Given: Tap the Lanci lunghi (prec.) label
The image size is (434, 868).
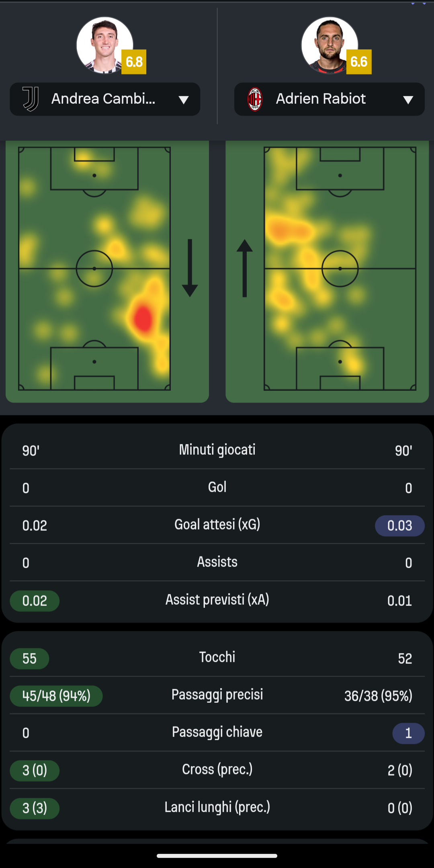Looking at the screenshot, I should point(217,807).
